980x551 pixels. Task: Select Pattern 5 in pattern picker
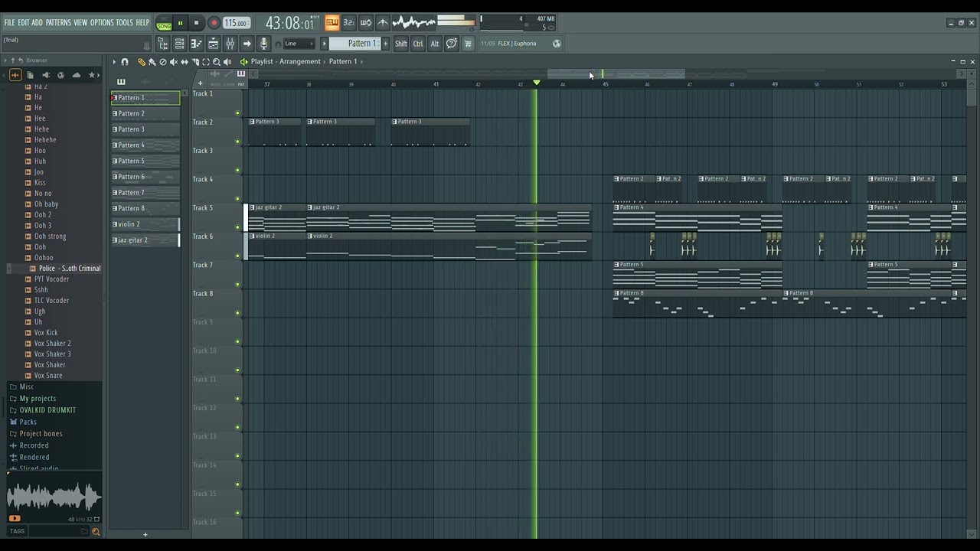click(145, 161)
